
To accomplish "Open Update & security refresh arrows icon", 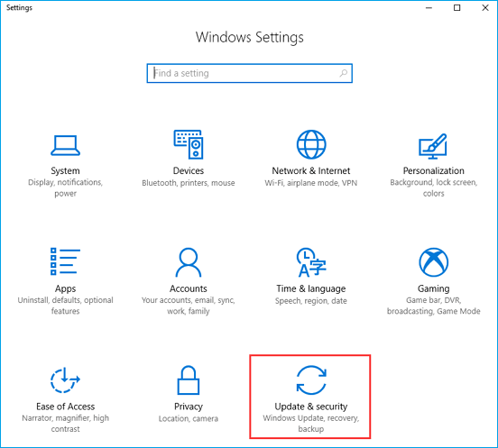I will [x=311, y=380].
